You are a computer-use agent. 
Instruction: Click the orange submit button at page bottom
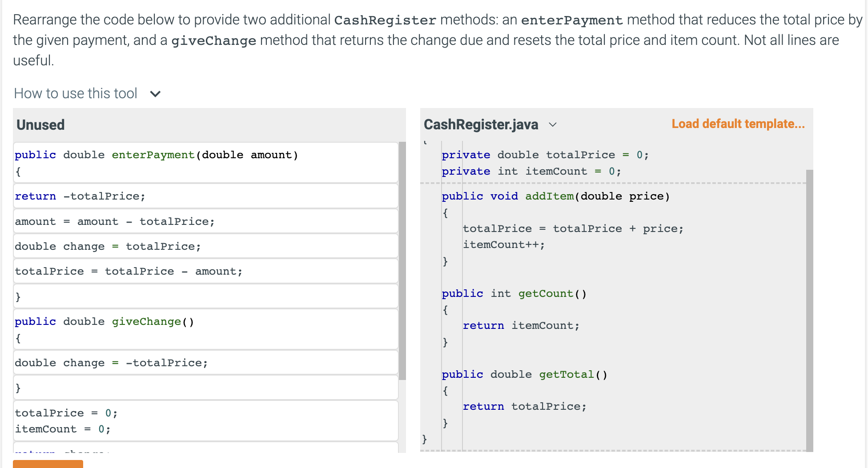click(x=48, y=464)
